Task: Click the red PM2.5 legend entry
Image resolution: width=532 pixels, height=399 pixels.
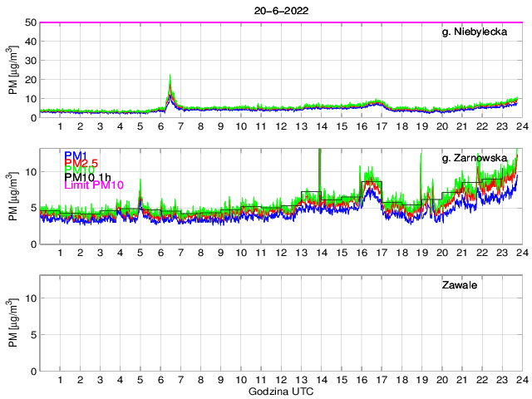Action: (x=80, y=164)
